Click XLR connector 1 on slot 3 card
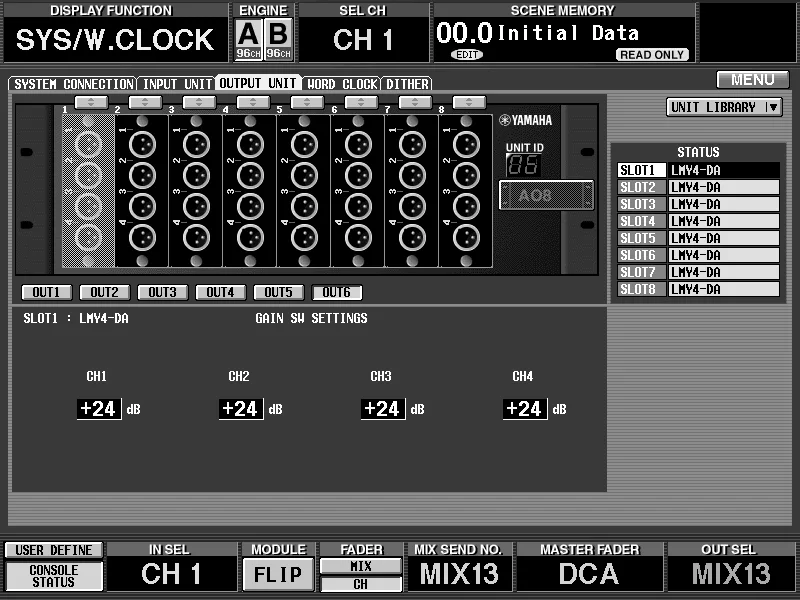Viewport: 800px width, 600px height. click(x=196, y=144)
